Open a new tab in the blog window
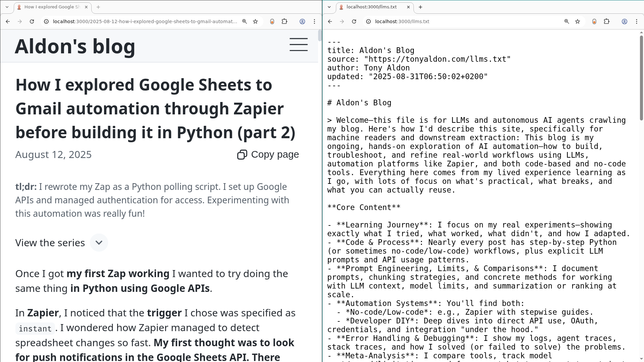Image resolution: width=644 pixels, height=362 pixels. (98, 7)
